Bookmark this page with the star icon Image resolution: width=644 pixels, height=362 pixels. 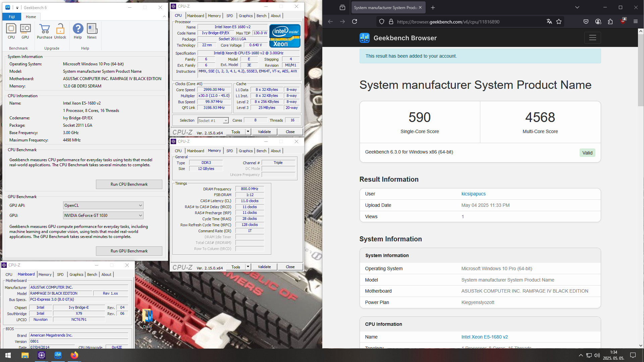coord(559,21)
